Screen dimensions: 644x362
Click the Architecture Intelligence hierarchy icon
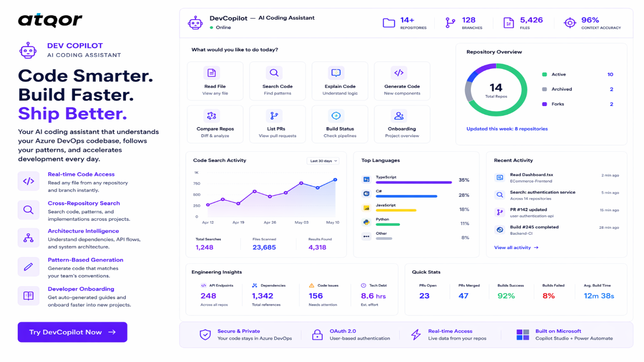[29, 238]
